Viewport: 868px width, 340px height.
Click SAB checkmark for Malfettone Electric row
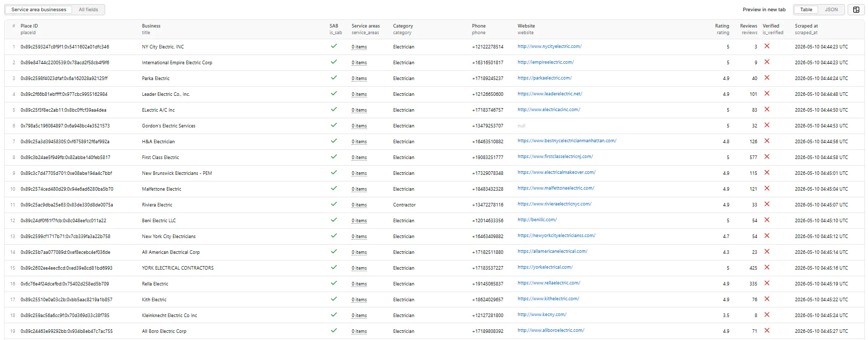tap(334, 188)
